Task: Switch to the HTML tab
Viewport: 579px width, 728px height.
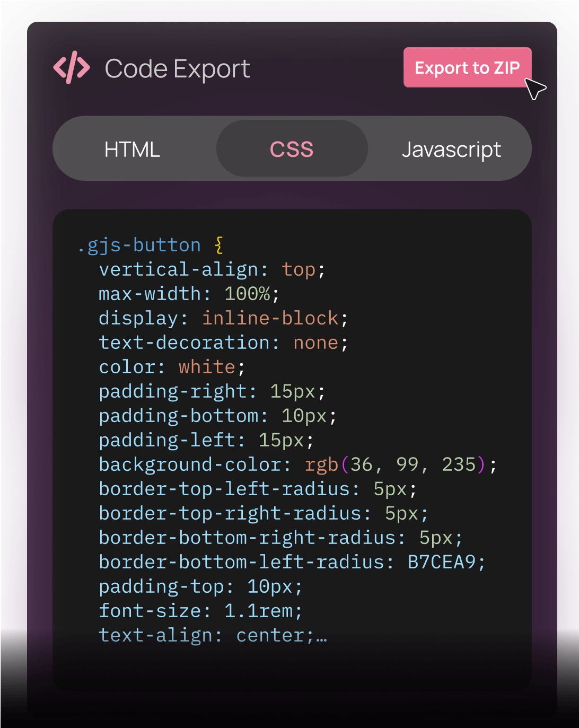Action: [x=132, y=149]
